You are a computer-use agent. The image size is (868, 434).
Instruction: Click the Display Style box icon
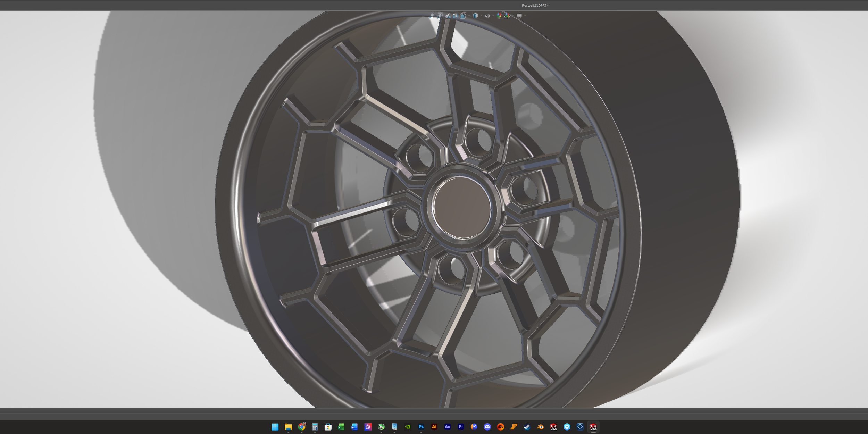(475, 16)
